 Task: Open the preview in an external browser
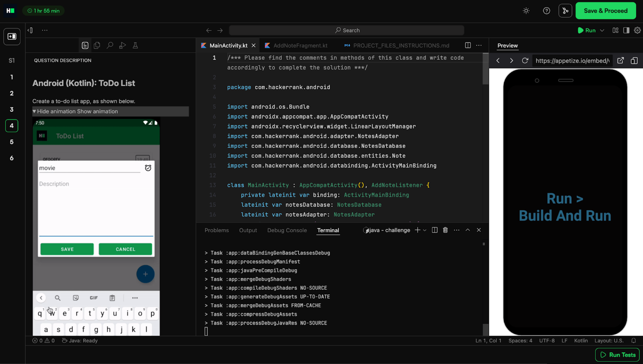click(x=620, y=60)
